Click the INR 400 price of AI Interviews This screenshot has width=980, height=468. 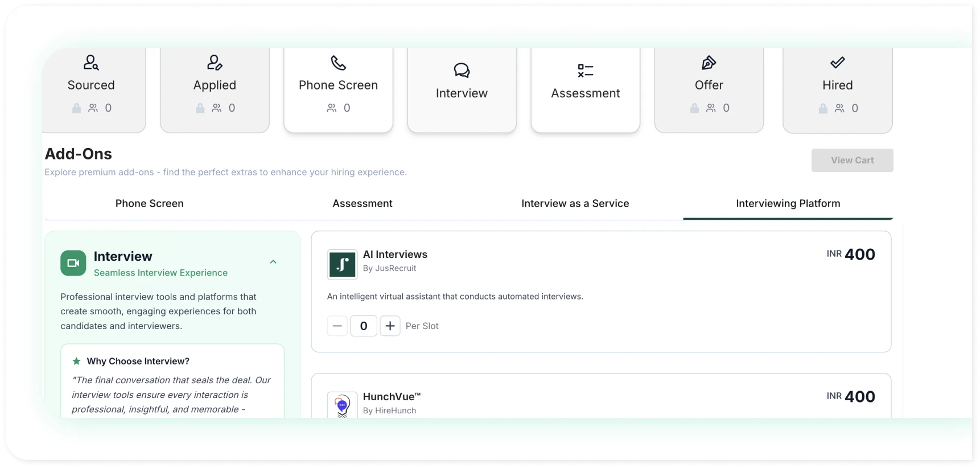tap(851, 254)
